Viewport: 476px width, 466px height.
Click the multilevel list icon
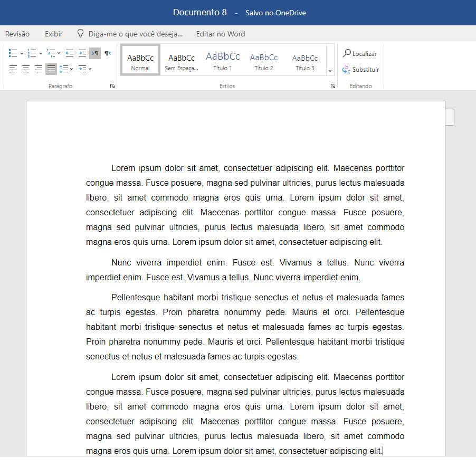[x=51, y=53]
